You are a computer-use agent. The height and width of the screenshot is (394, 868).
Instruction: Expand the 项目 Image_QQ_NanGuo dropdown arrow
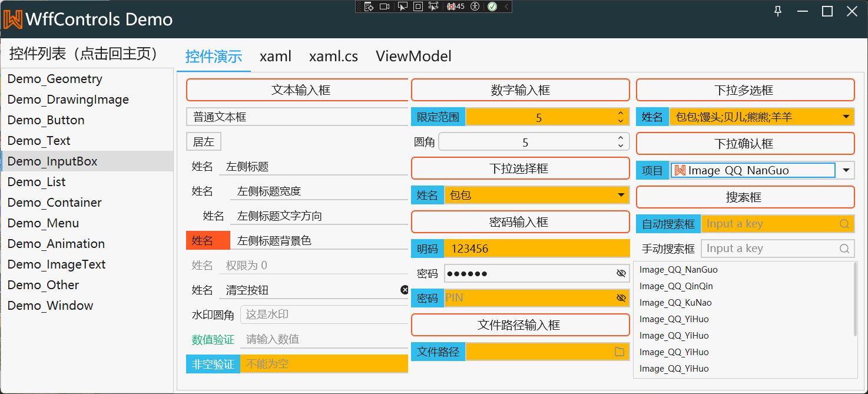click(846, 170)
